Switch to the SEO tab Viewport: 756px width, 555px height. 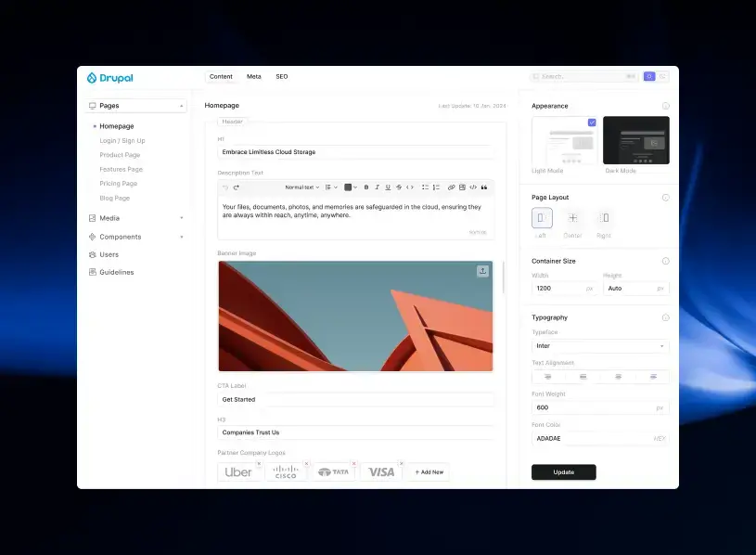click(x=281, y=77)
